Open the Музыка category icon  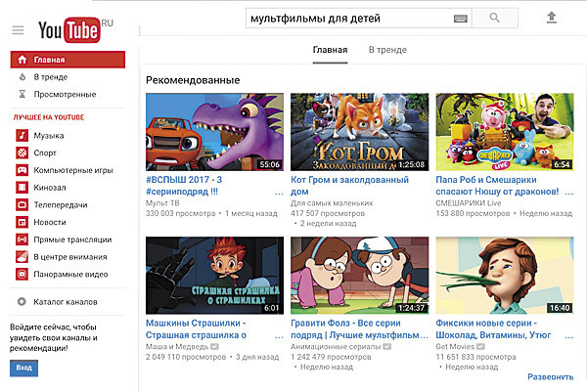pyautogui.click(x=22, y=136)
